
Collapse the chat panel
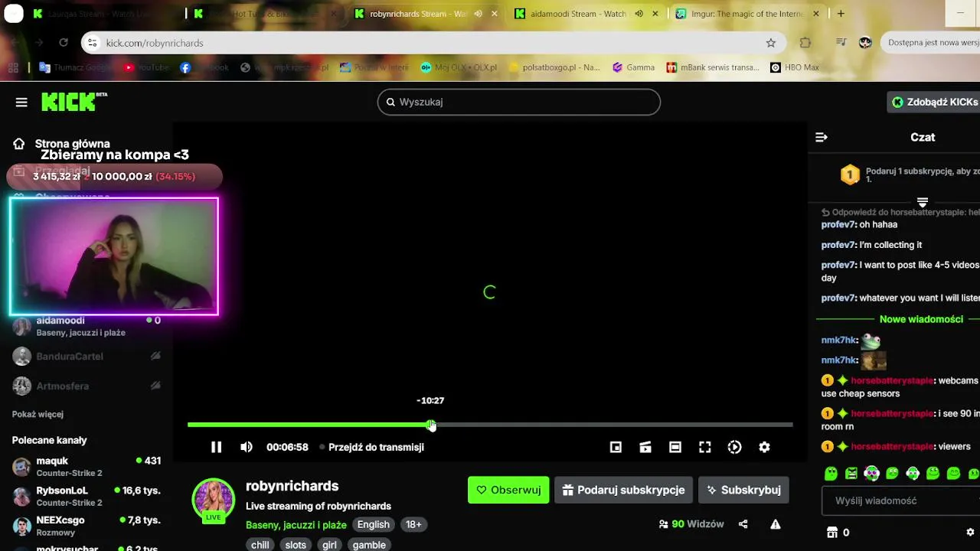pyautogui.click(x=822, y=137)
